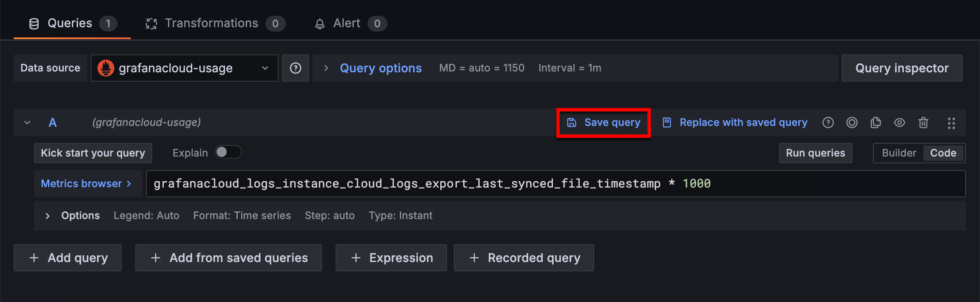Select Code editor mode

(943, 153)
